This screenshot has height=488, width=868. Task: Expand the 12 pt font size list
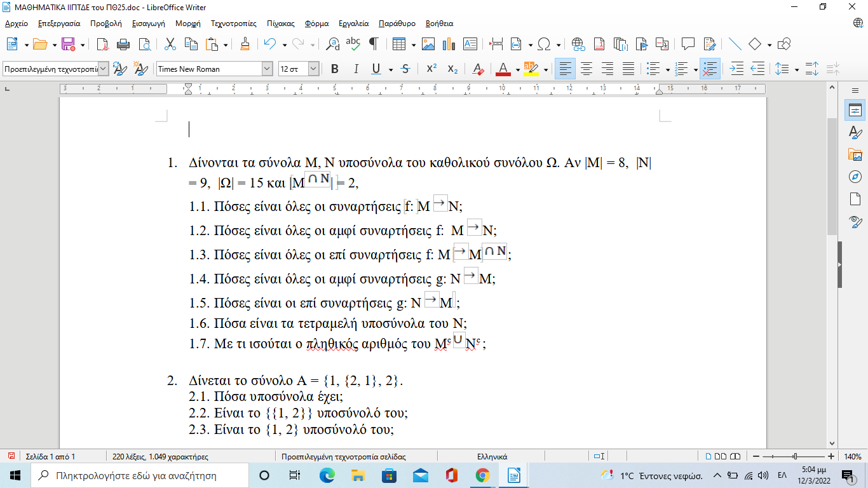(314, 69)
